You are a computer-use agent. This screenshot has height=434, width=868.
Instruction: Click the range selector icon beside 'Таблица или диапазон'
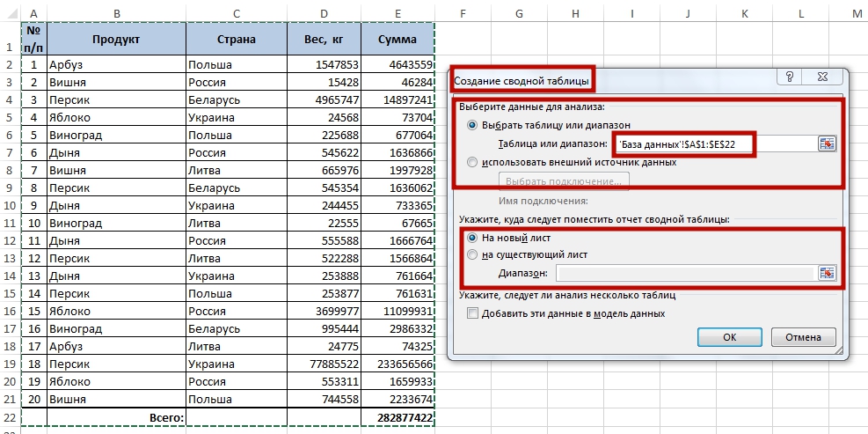click(x=826, y=143)
